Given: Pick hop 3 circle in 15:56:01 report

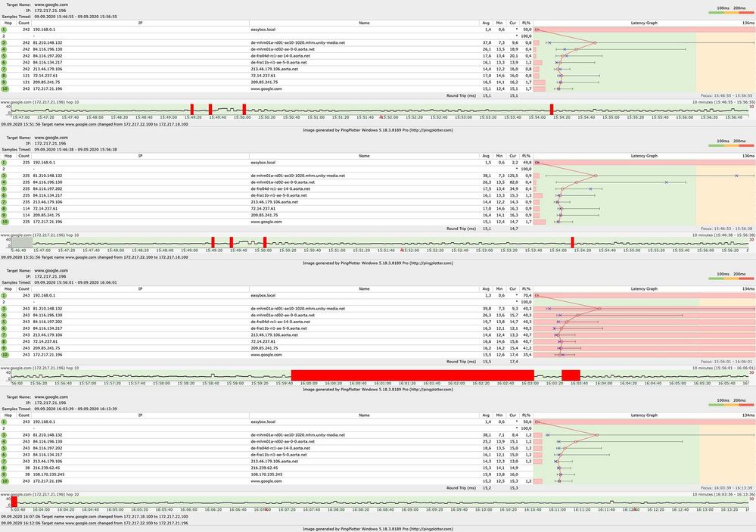Looking at the screenshot, I should click(4, 309).
